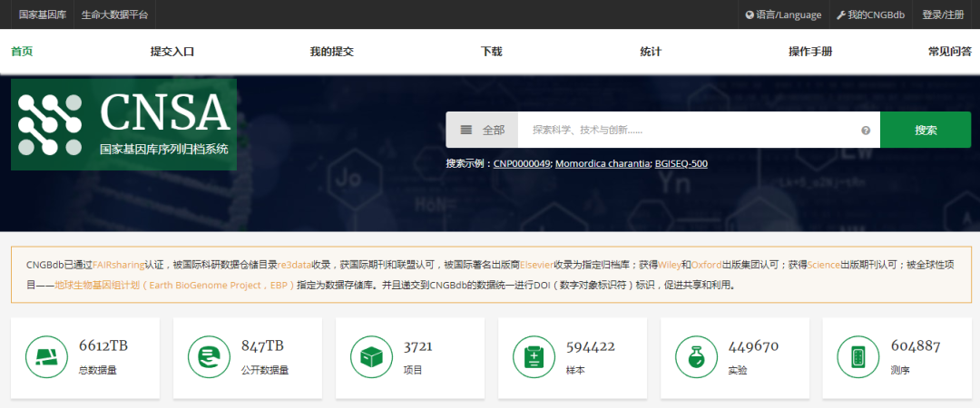
Task: Open the re3data link
Action: coord(294,265)
